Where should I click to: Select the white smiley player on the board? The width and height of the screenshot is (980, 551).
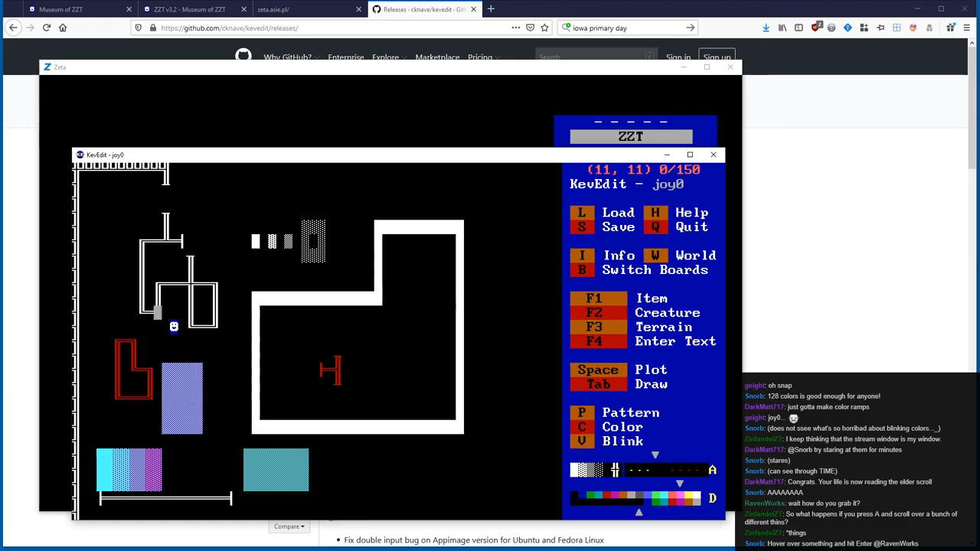(x=174, y=327)
